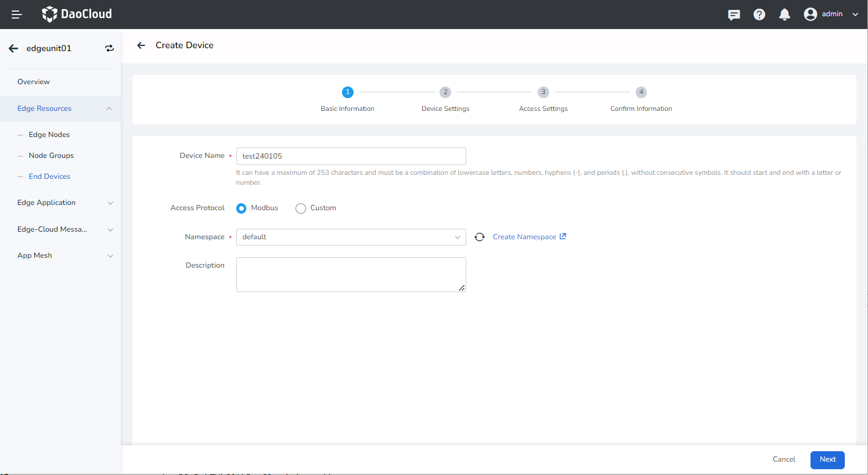Screen dimensions: 868x475
Task: Click step 4 Confirm Information
Action: tap(641, 99)
